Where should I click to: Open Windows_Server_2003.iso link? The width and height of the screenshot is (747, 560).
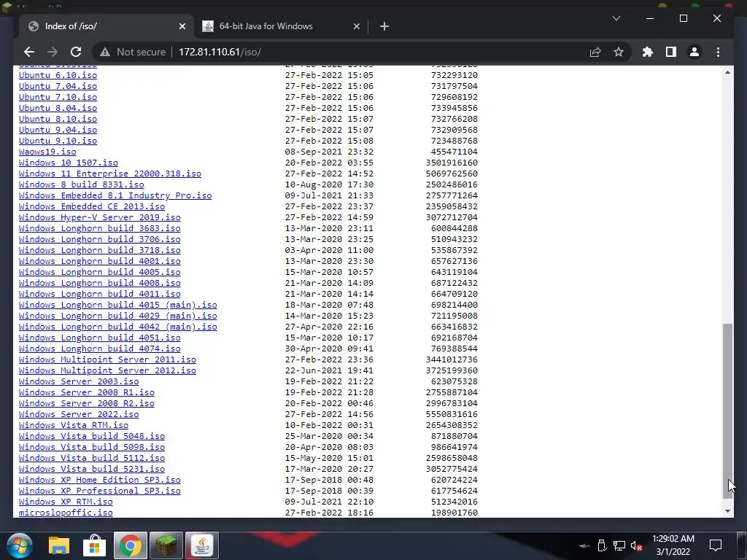[79, 382]
